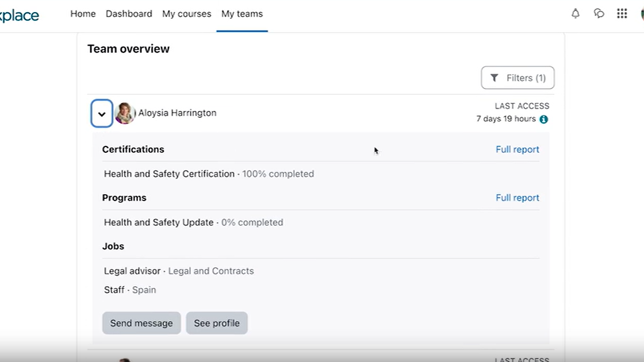Open the Dashboard page
Viewport: 644px width, 362px height.
[129, 14]
